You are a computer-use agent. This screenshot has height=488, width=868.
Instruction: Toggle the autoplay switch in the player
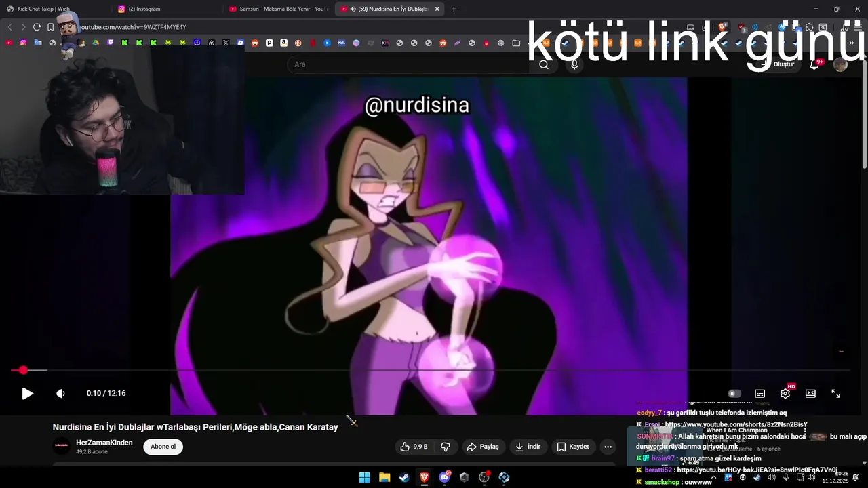pos(734,393)
